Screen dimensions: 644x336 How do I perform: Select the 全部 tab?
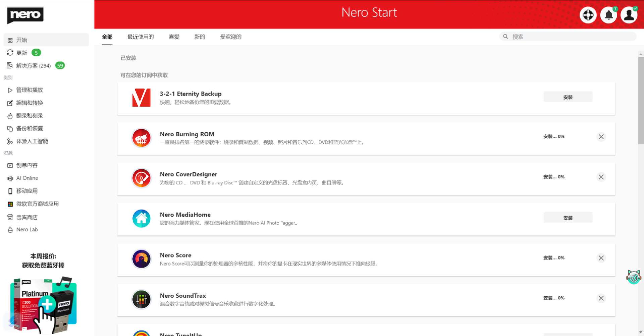(107, 37)
